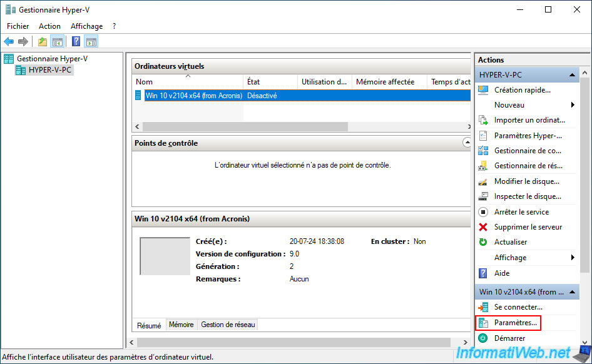
Task: Click the virtual machine icon in Win 10 row
Action: [138, 96]
